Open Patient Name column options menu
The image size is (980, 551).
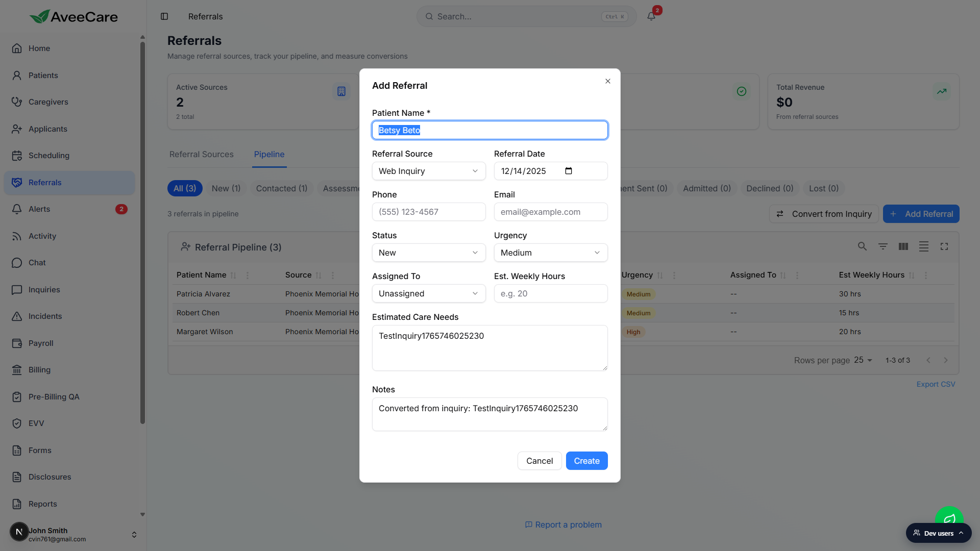tap(248, 275)
